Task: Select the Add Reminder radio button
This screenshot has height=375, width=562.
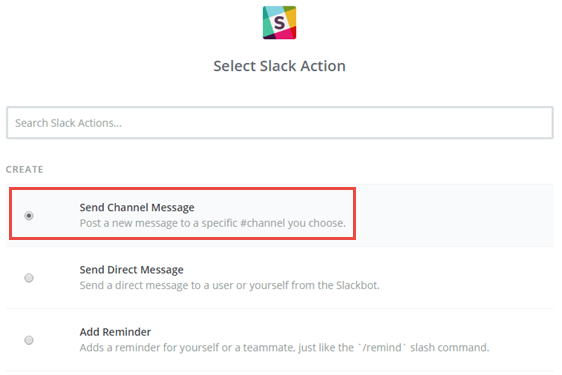Action: coord(29,340)
